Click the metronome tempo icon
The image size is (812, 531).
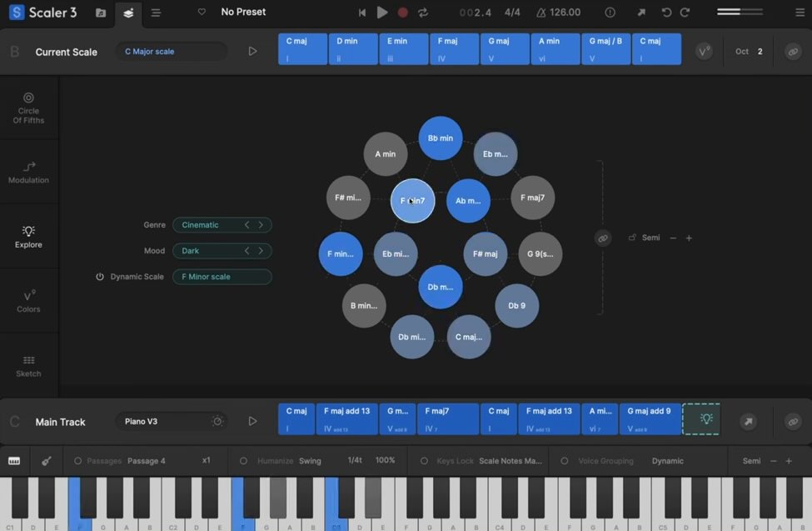click(542, 13)
